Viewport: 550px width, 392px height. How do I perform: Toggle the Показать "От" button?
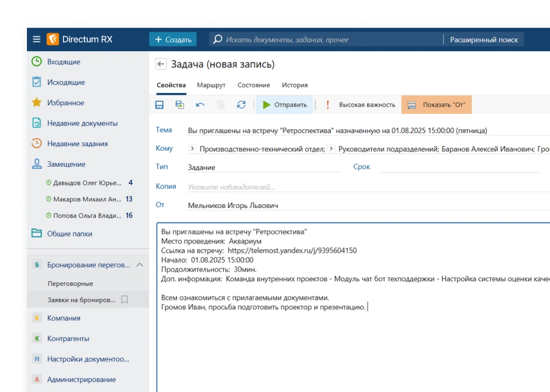[436, 105]
